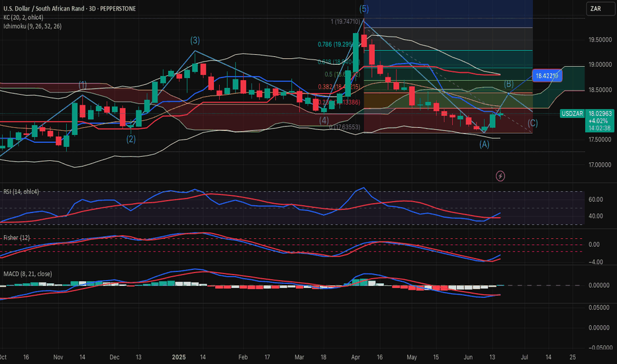Click the MACD axis value 0.05000
This screenshot has height=364, width=617.
click(x=598, y=307)
